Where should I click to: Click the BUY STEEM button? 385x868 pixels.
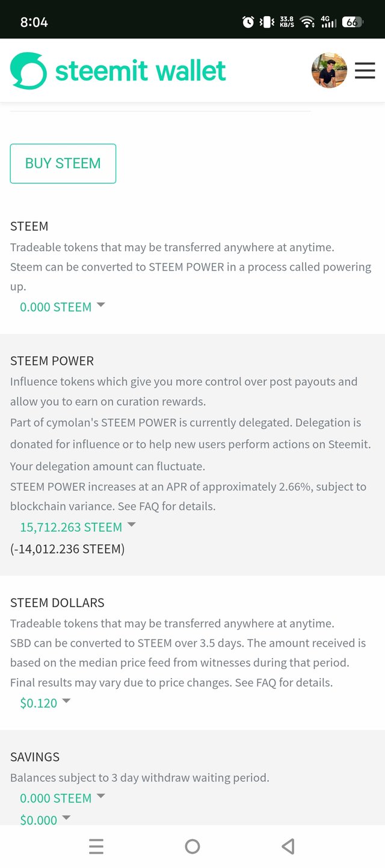63,164
